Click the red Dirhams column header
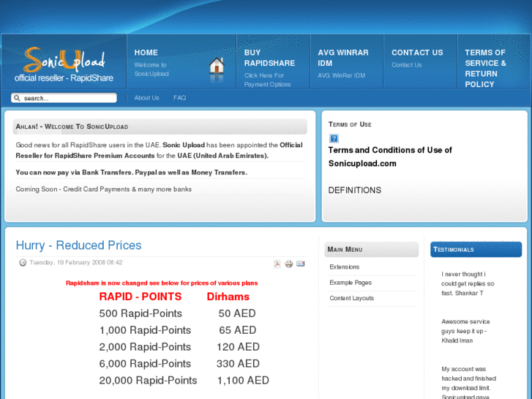The height and width of the screenshot is (399, 532). pyautogui.click(x=228, y=297)
